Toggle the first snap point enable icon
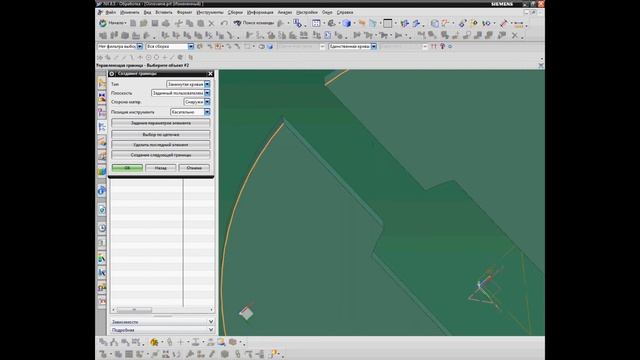 pos(100,58)
